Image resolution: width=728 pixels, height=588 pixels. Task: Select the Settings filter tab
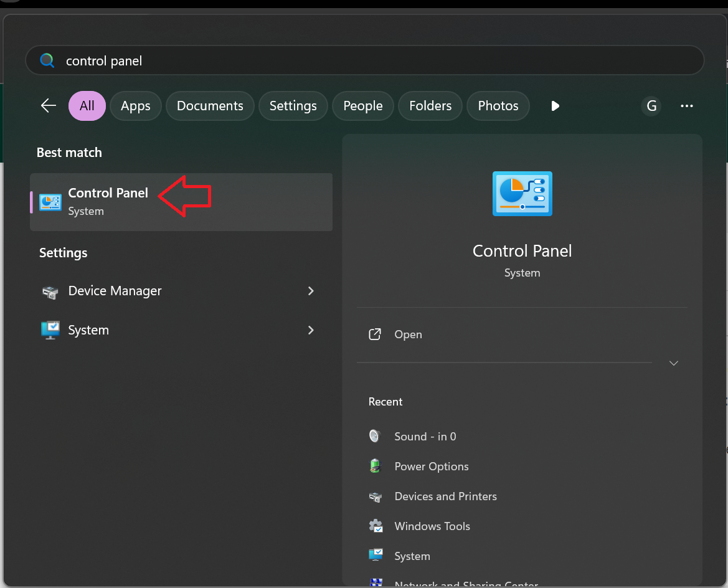coord(293,106)
